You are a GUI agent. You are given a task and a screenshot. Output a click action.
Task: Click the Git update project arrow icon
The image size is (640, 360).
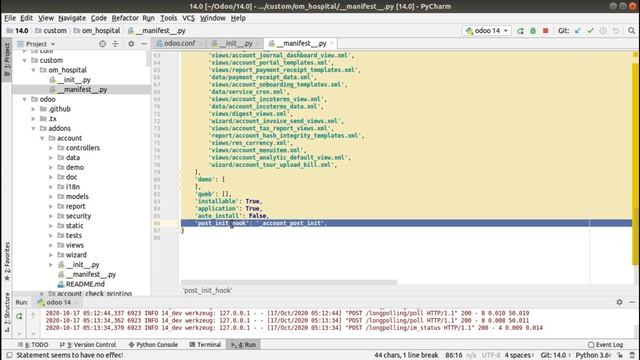(577, 31)
